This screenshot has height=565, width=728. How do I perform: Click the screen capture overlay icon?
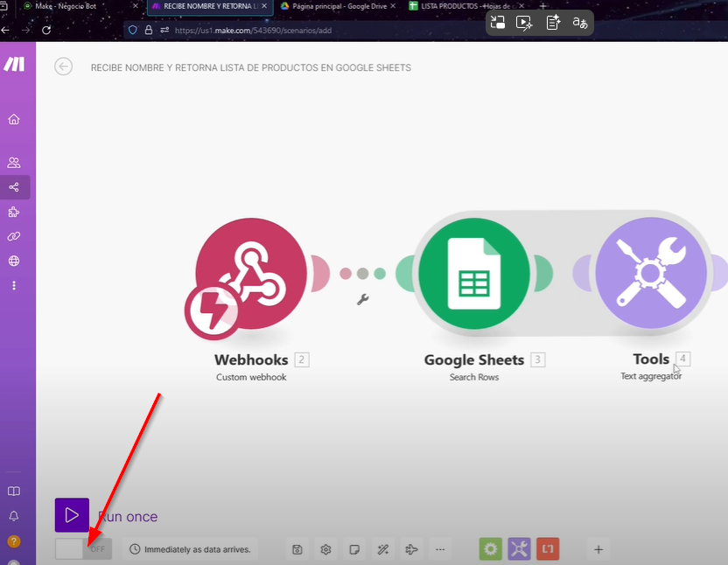click(x=497, y=22)
